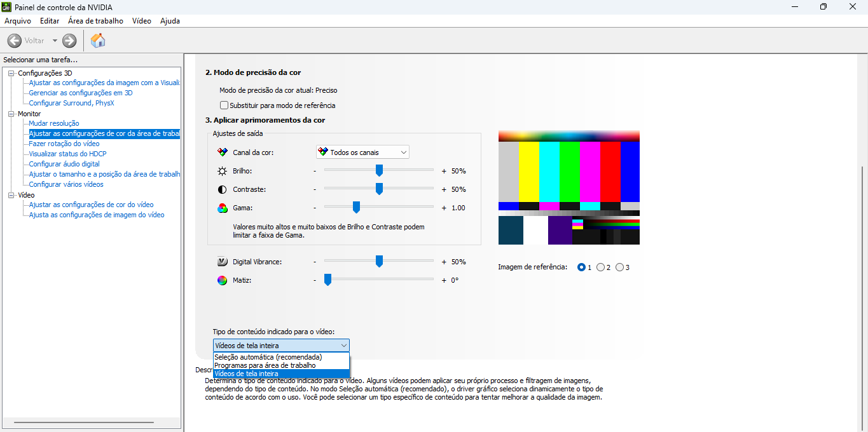Choose Programas para área de trabalho option

point(281,365)
